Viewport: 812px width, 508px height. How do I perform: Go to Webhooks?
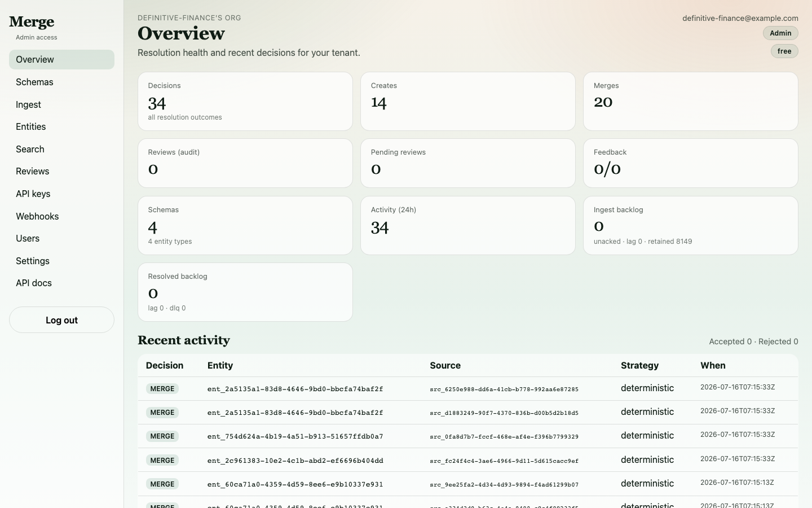tap(61, 216)
